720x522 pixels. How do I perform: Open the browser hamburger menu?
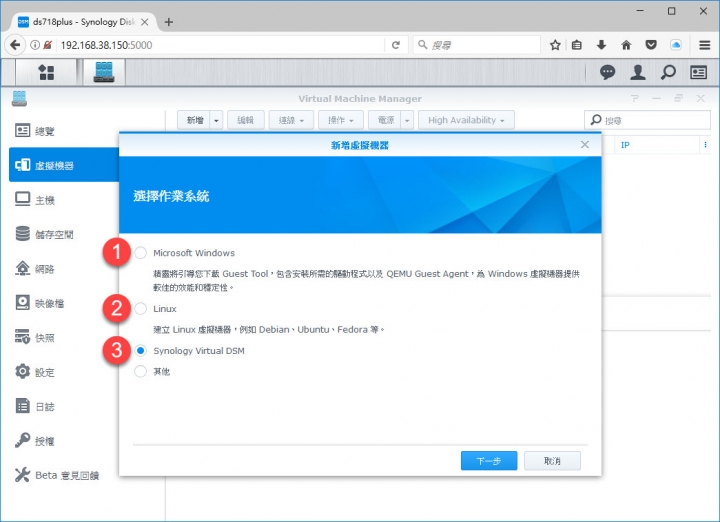pos(705,45)
